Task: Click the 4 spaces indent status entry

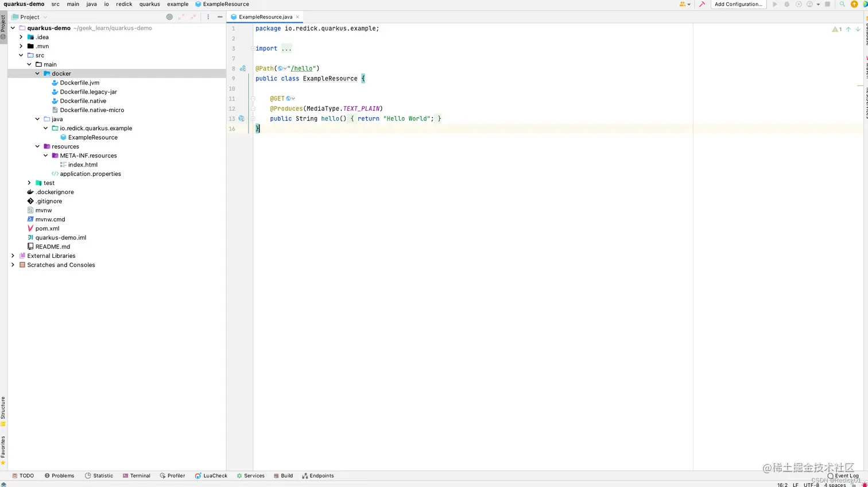Action: click(835, 485)
